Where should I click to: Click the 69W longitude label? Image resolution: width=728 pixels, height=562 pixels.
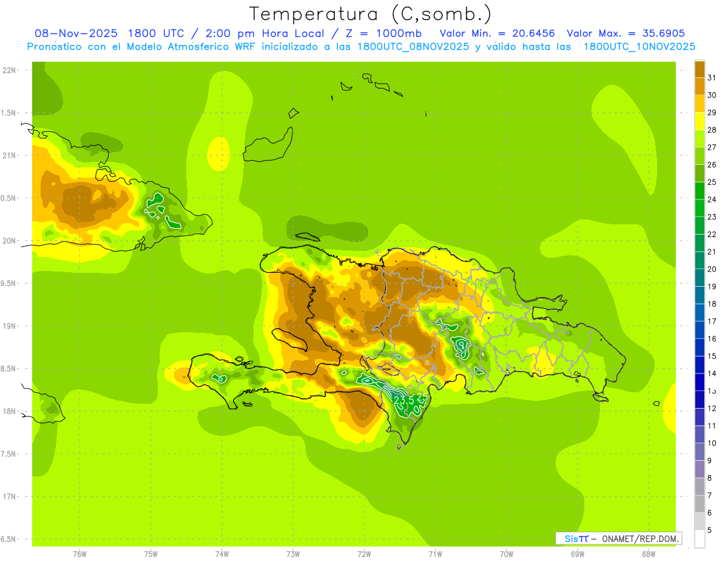pyautogui.click(x=578, y=554)
